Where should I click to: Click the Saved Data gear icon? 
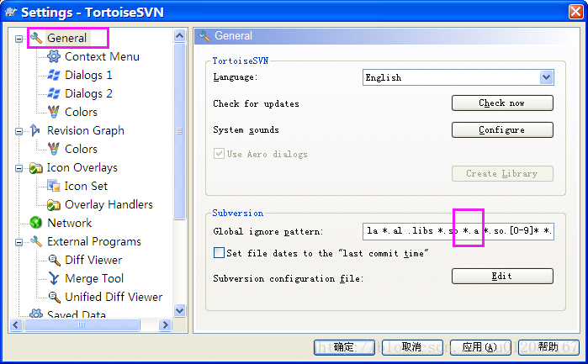point(36,314)
